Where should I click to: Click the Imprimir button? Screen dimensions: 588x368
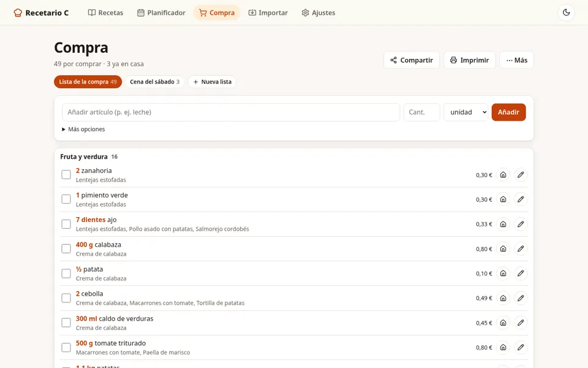click(x=470, y=60)
